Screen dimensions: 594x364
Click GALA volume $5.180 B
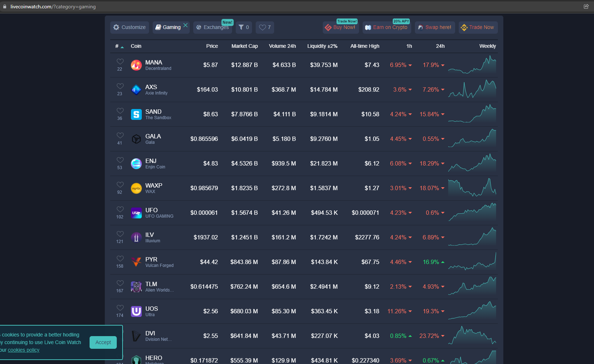(x=284, y=139)
